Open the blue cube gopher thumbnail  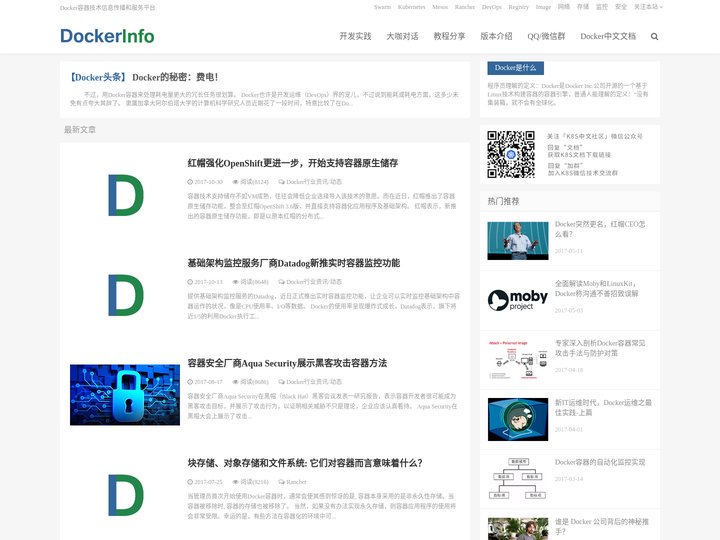click(518, 419)
